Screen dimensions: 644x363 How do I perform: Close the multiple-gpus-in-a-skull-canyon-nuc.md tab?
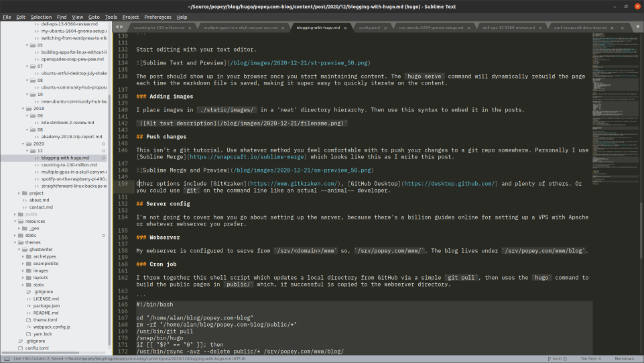click(283, 28)
